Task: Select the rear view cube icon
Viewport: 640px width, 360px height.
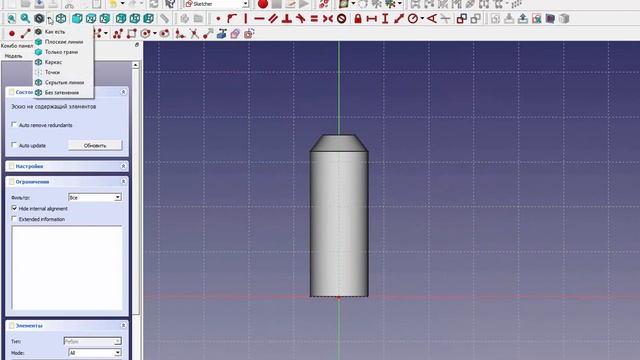Action: pyautogui.click(x=121, y=18)
